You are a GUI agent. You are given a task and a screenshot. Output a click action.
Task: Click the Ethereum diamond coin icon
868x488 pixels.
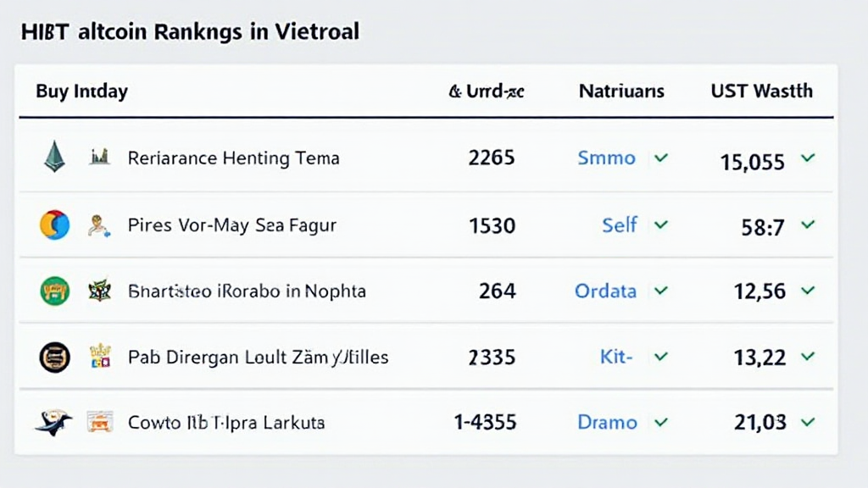[x=54, y=157]
